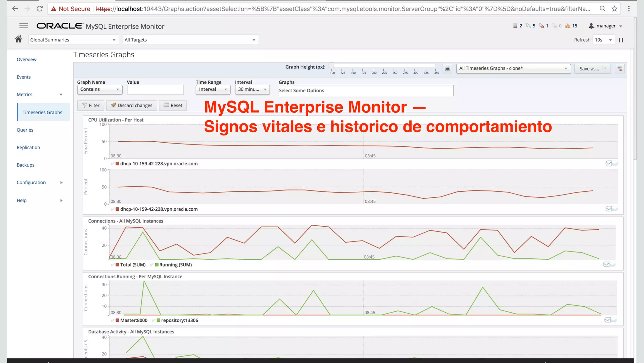
Task: Expand the Help sidebar section
Action: [61, 201]
